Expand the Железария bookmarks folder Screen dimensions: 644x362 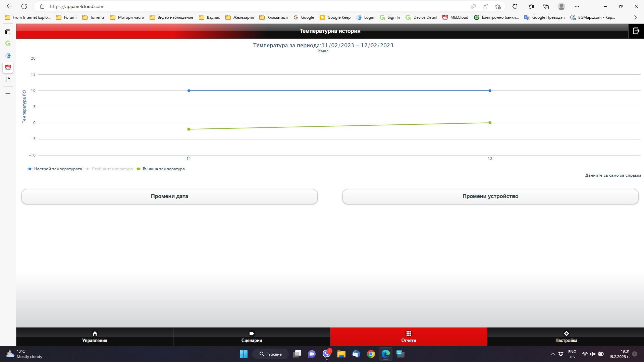point(239,17)
